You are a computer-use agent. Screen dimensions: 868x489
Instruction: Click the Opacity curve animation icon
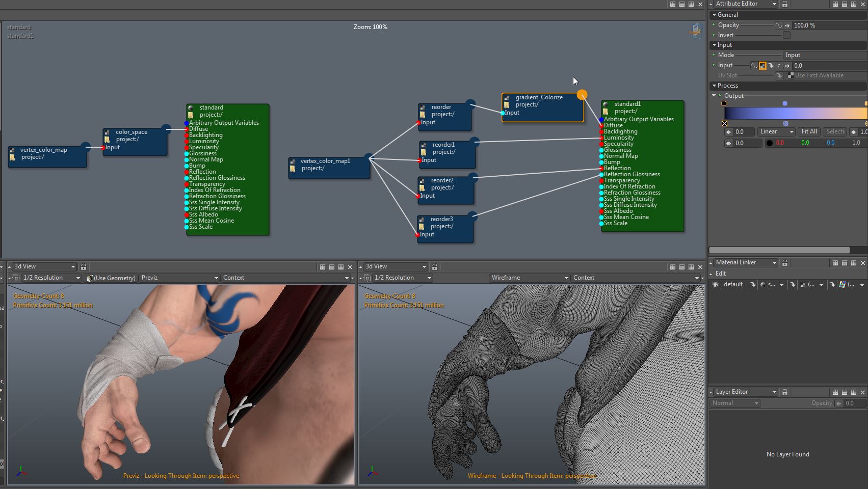coord(778,25)
